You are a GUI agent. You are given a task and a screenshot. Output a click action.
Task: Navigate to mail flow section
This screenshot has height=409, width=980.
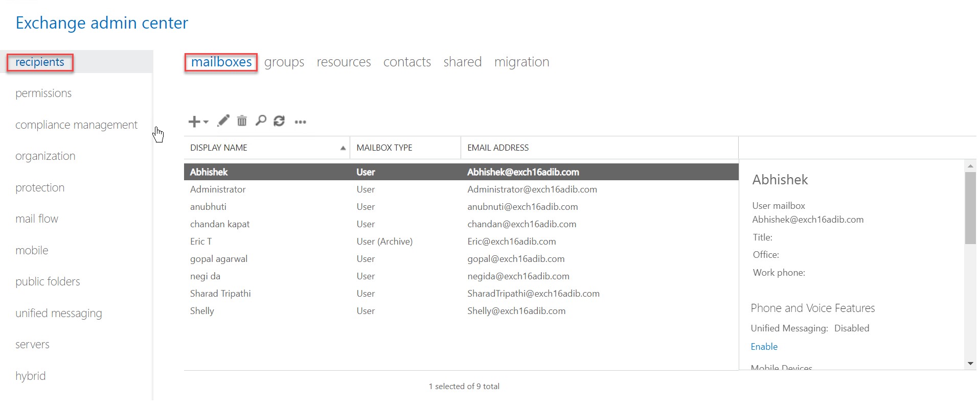point(37,219)
